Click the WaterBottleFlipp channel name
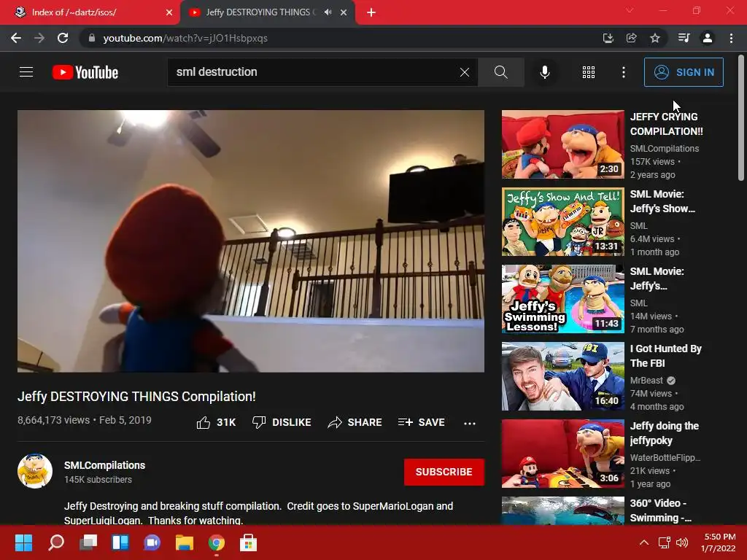 (665, 458)
